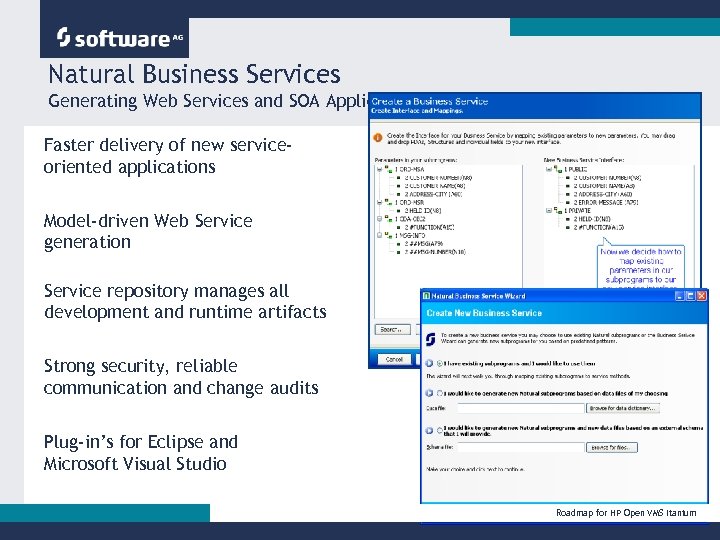
Task: Close the Natural Business Service Wizard window
Action: (x=701, y=296)
